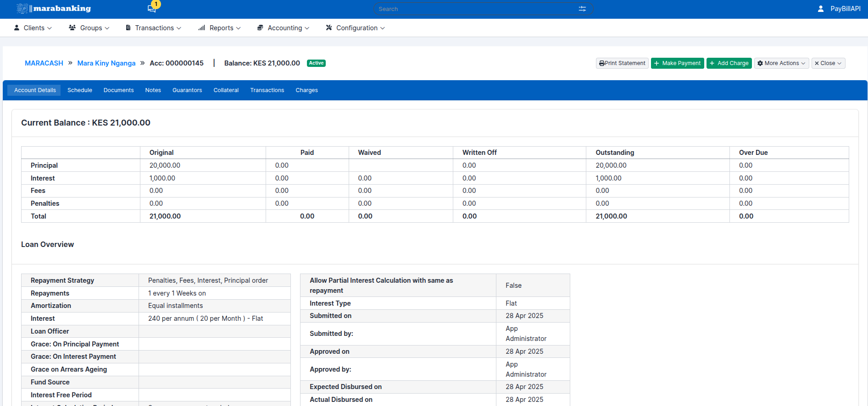Expand the Groups menu
The height and width of the screenshot is (406, 868).
[x=89, y=28]
